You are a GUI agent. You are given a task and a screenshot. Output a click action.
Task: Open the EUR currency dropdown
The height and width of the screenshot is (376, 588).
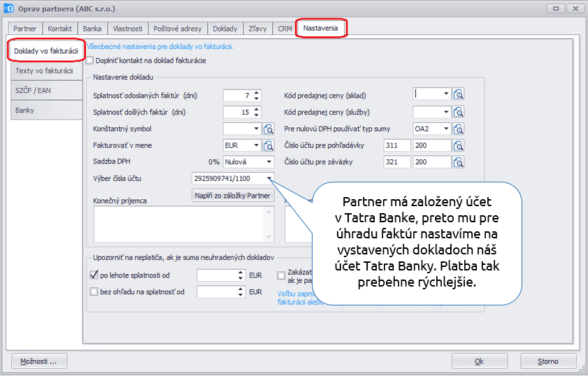(x=256, y=145)
